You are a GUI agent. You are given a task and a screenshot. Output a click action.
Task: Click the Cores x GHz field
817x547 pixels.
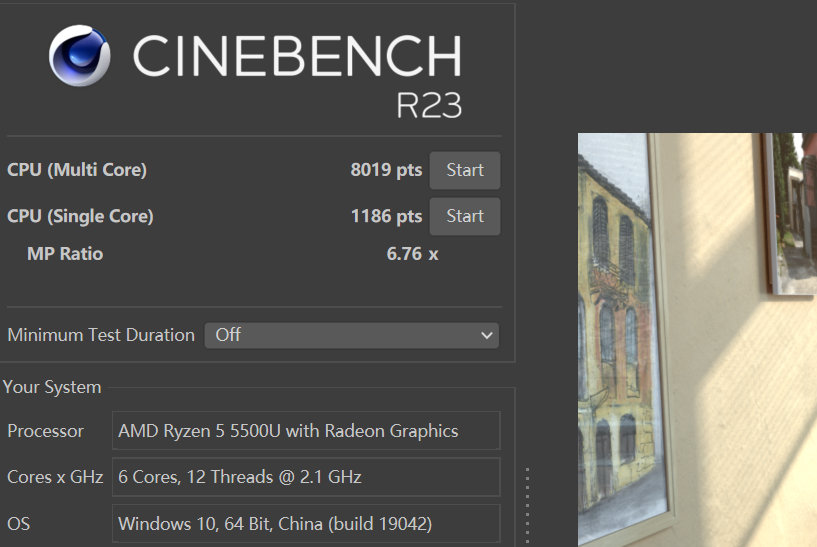coord(306,477)
